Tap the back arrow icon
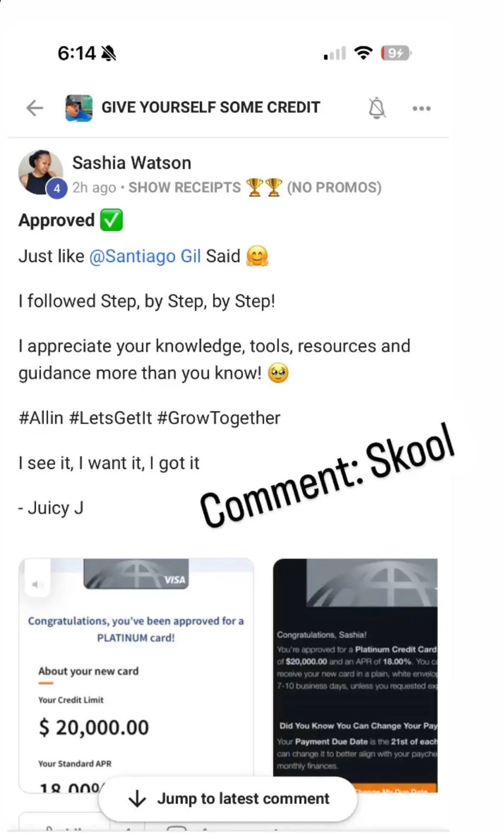The width and height of the screenshot is (504, 833). click(34, 108)
